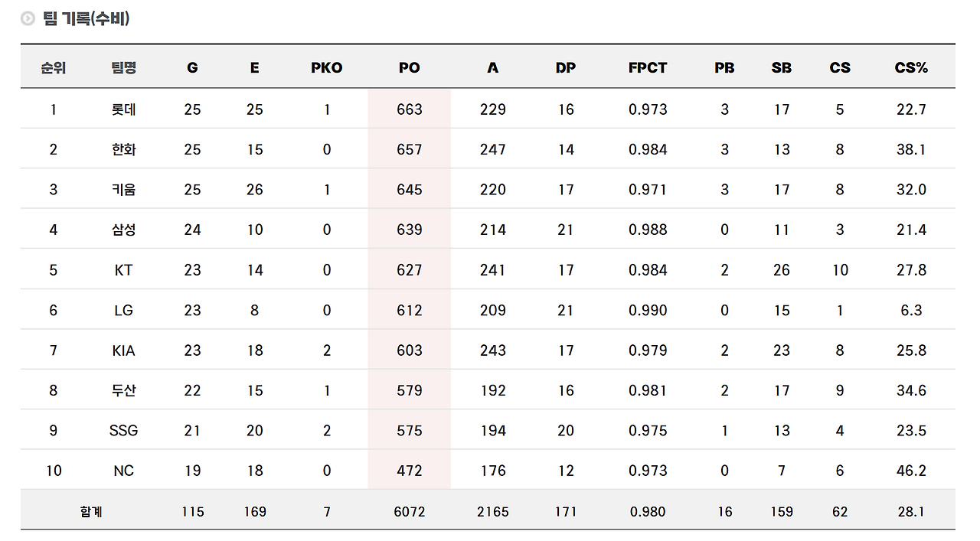Select the 키움 team name

(123, 190)
